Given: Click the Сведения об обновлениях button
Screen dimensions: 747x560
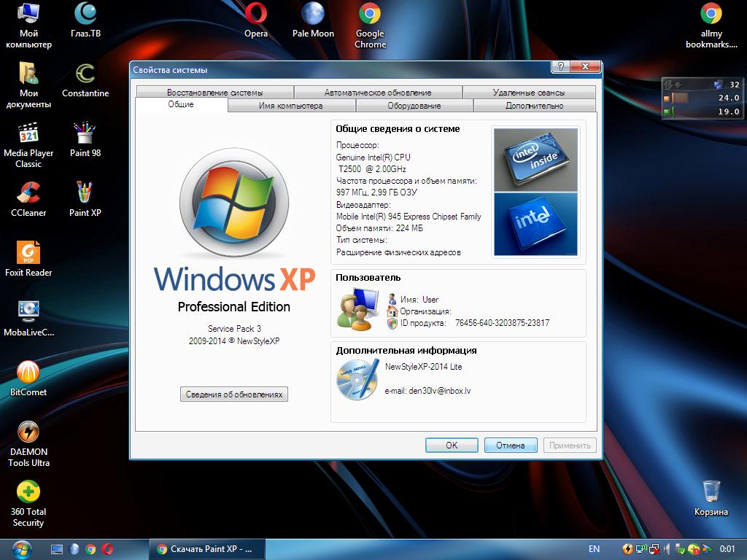Looking at the screenshot, I should click(234, 394).
